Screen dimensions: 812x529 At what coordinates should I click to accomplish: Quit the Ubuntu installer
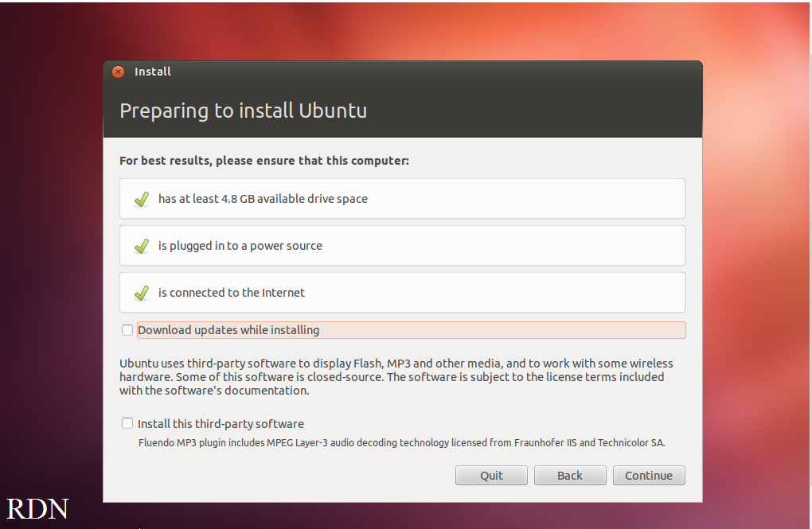(491, 475)
